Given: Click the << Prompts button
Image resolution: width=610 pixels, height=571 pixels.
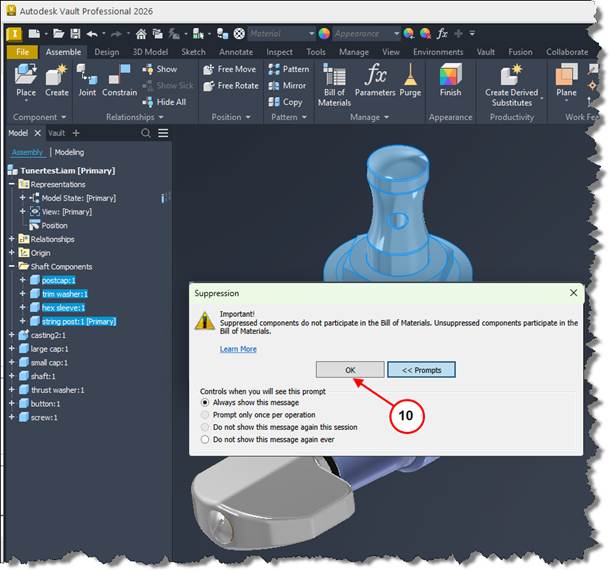Looking at the screenshot, I should tap(421, 370).
